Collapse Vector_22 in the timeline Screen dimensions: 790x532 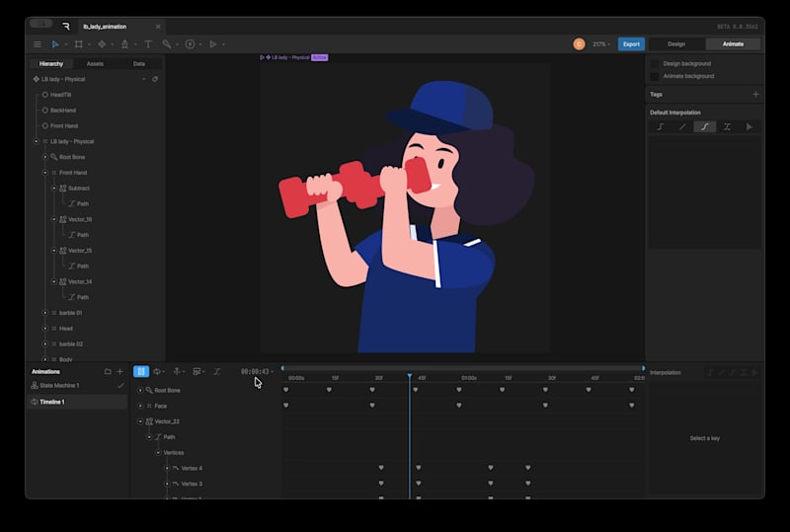140,421
